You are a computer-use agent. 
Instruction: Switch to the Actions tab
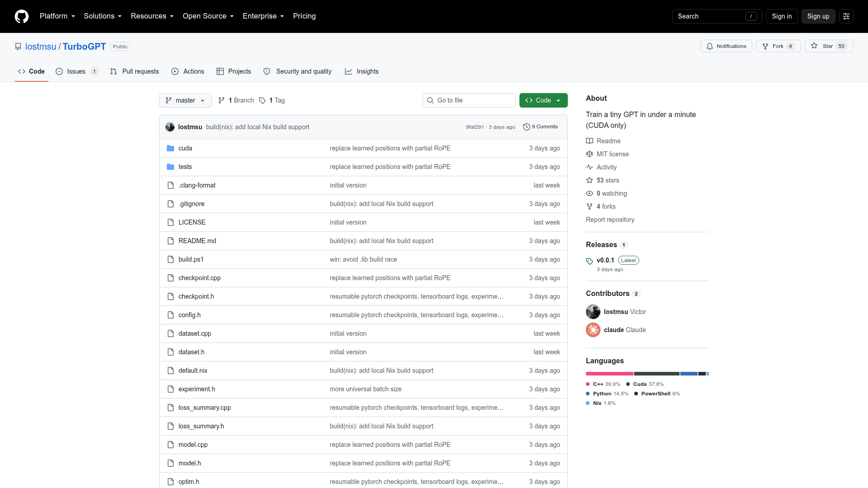pyautogui.click(x=188, y=71)
